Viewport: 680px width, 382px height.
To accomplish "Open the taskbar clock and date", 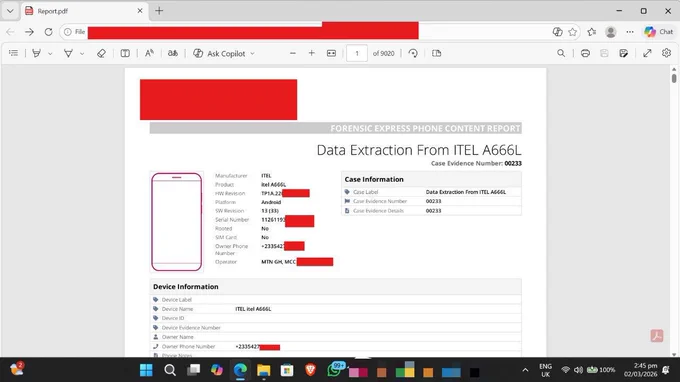I will point(641,370).
